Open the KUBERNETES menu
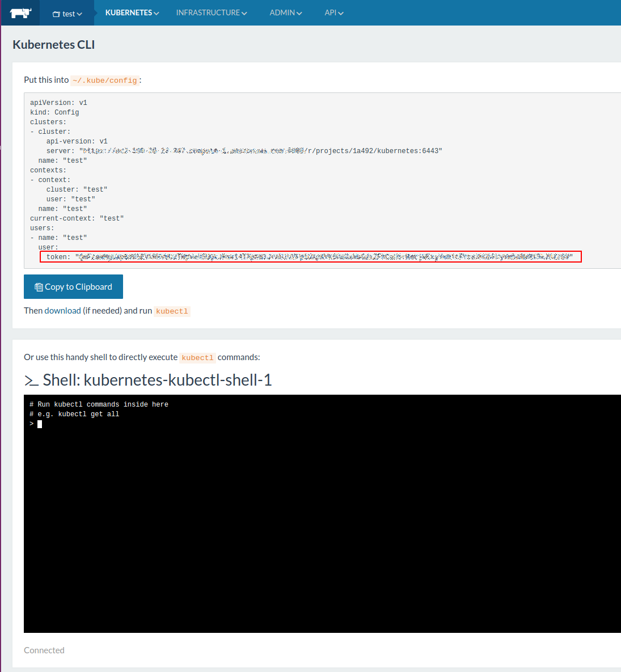 click(x=132, y=12)
